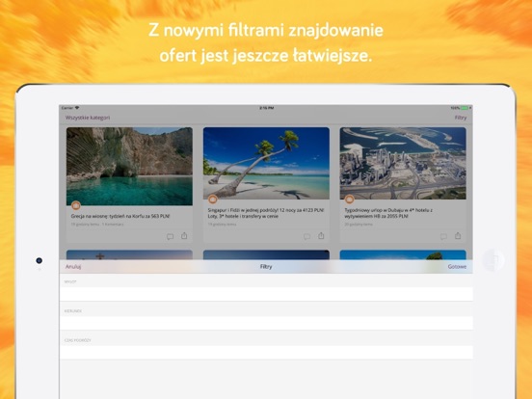Tap the iPad home button
This screenshot has height=399, width=532.
click(x=493, y=260)
